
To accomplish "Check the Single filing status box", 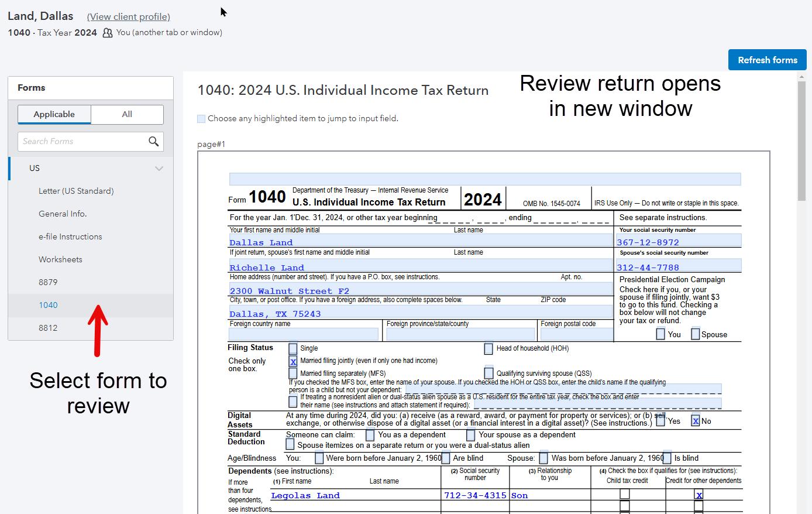I will (x=293, y=349).
